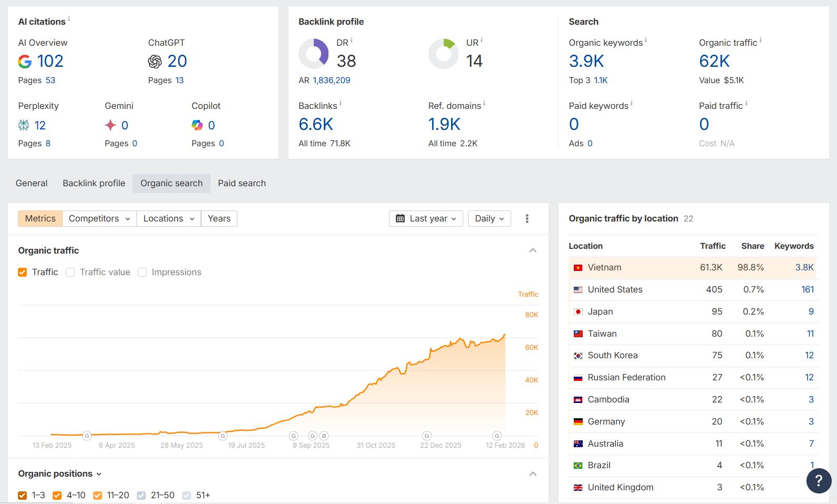The height and width of the screenshot is (504, 837).
Task: Open the 3.9K organic keywords link
Action: tap(586, 62)
